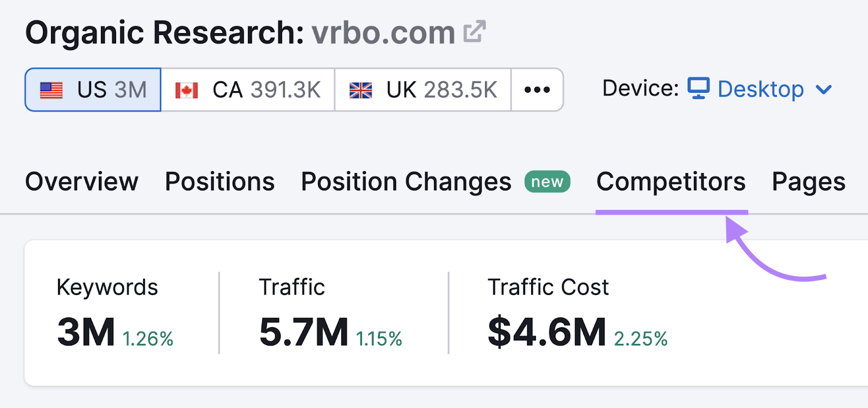Click the UK flag icon

(361, 90)
